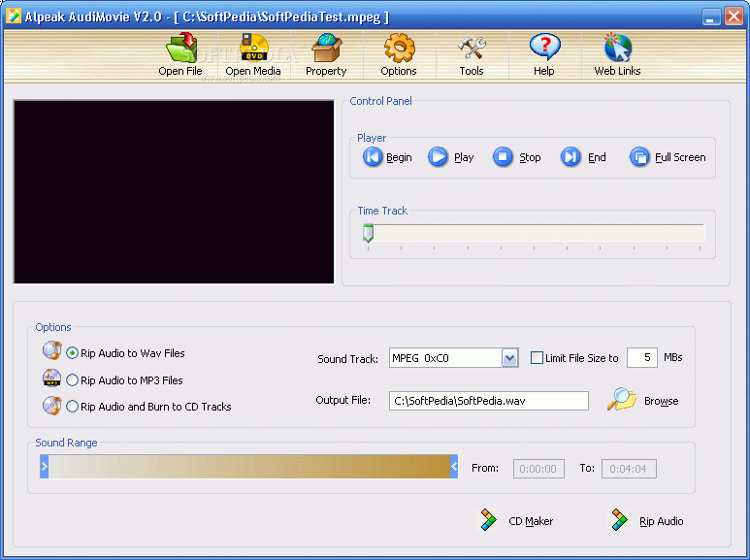Click the Output File path field
The image size is (750, 560).
(489, 401)
